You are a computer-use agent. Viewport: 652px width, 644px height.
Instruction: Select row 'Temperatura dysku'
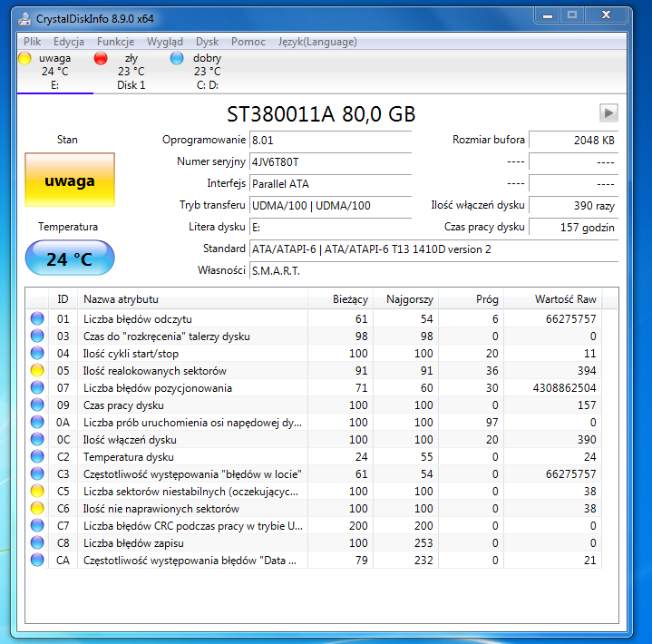(315, 457)
